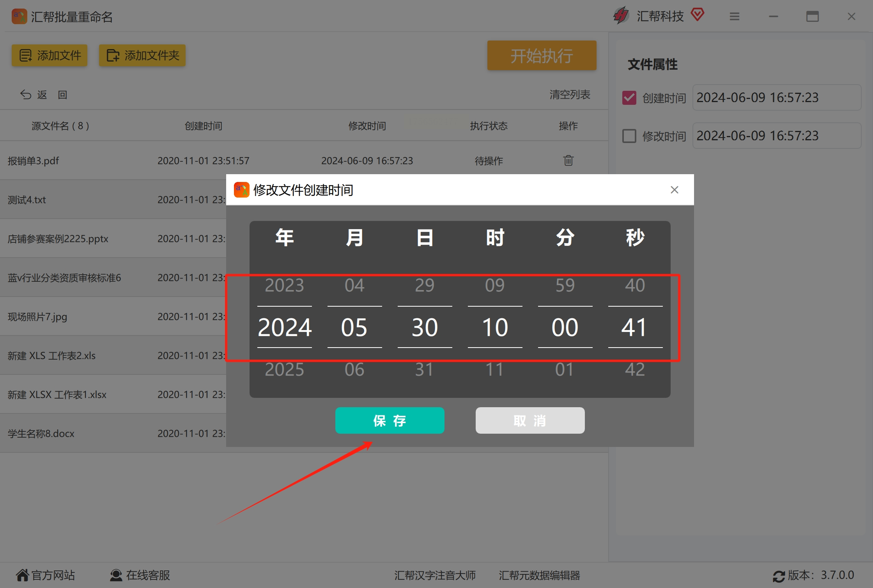Click the trash icon for 报销单3.pdf
Viewport: 873px width, 588px height.
point(568,160)
